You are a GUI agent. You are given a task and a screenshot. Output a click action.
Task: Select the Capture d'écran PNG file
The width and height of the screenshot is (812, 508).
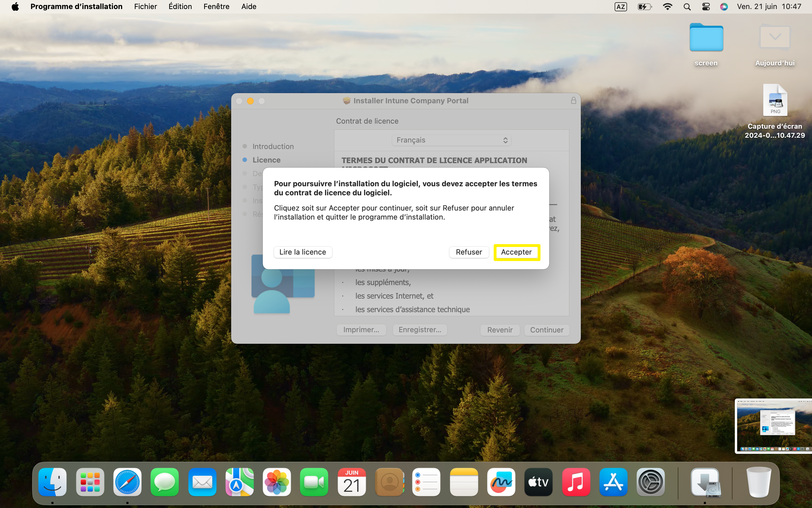pos(775,100)
